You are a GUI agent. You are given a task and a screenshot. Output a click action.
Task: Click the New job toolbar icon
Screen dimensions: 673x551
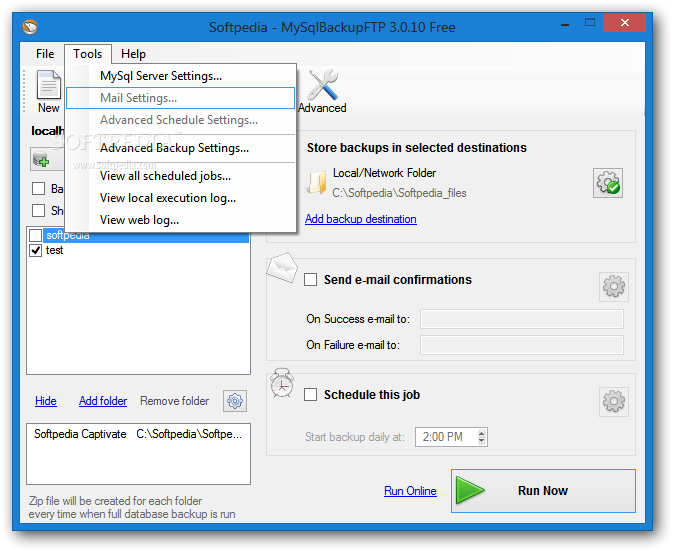coord(48,91)
